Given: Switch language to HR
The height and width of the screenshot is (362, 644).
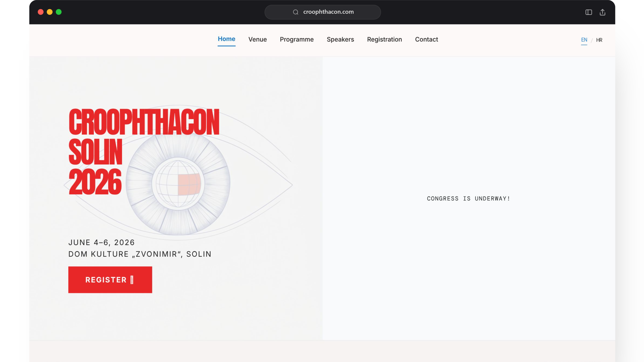Looking at the screenshot, I should tap(599, 40).
